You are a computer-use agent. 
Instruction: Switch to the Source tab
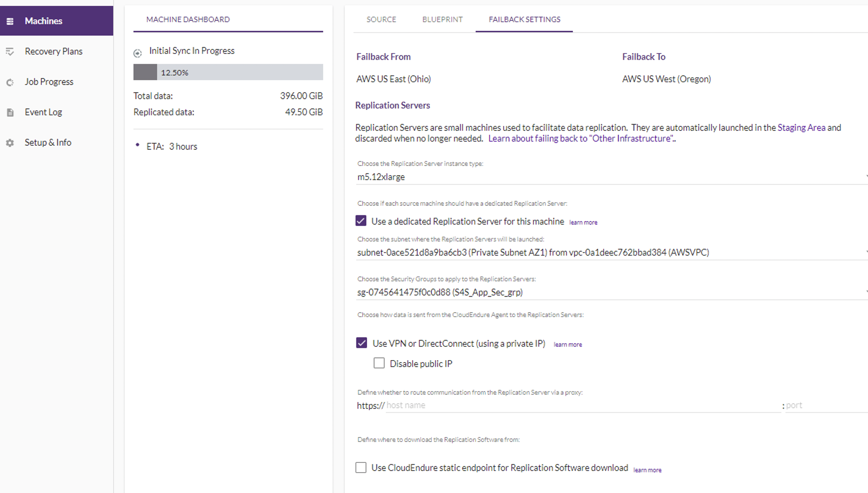pyautogui.click(x=381, y=20)
